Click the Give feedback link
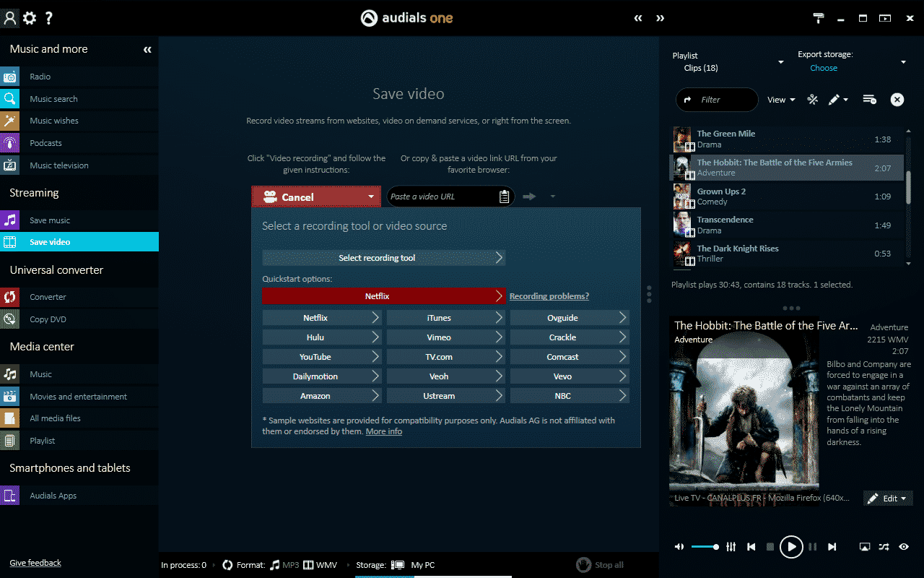Image resolution: width=924 pixels, height=578 pixels. pyautogui.click(x=35, y=563)
